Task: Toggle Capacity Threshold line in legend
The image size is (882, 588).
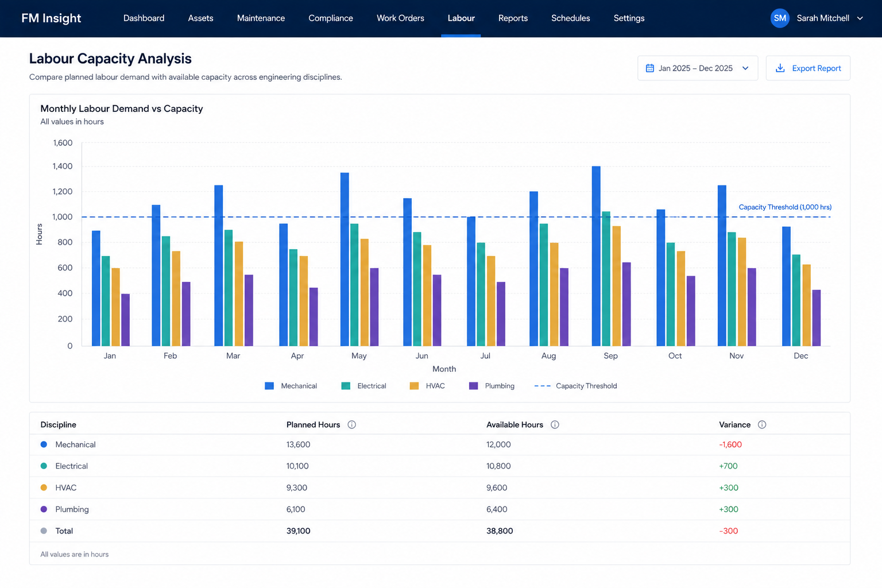Action: point(575,386)
